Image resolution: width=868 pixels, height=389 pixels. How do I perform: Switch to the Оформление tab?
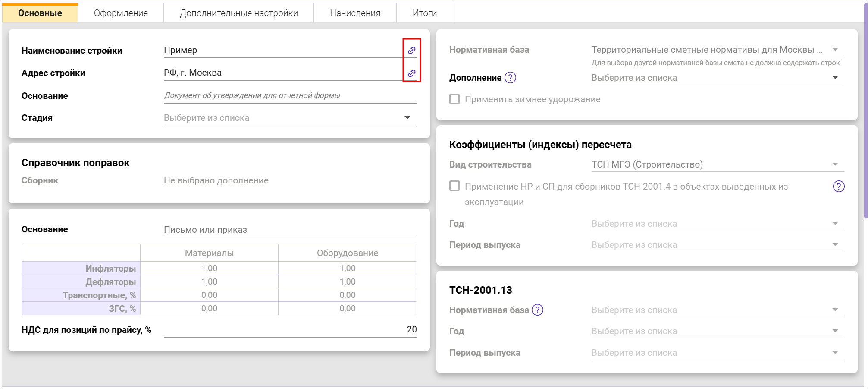pos(121,13)
